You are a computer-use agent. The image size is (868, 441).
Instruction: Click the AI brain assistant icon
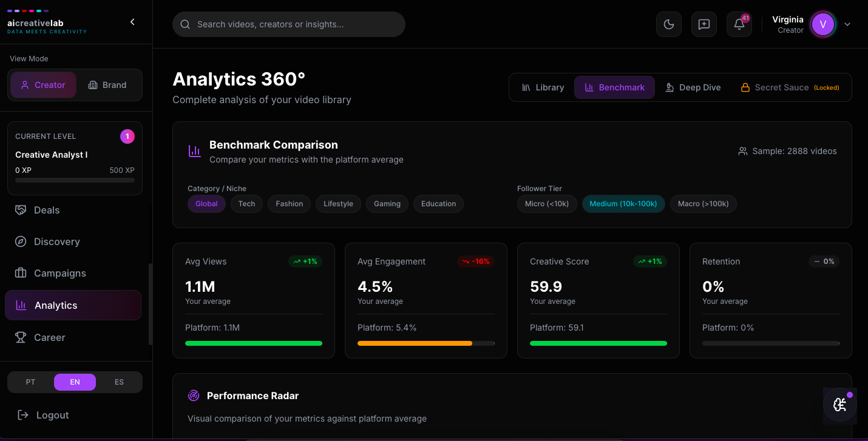[x=840, y=405]
